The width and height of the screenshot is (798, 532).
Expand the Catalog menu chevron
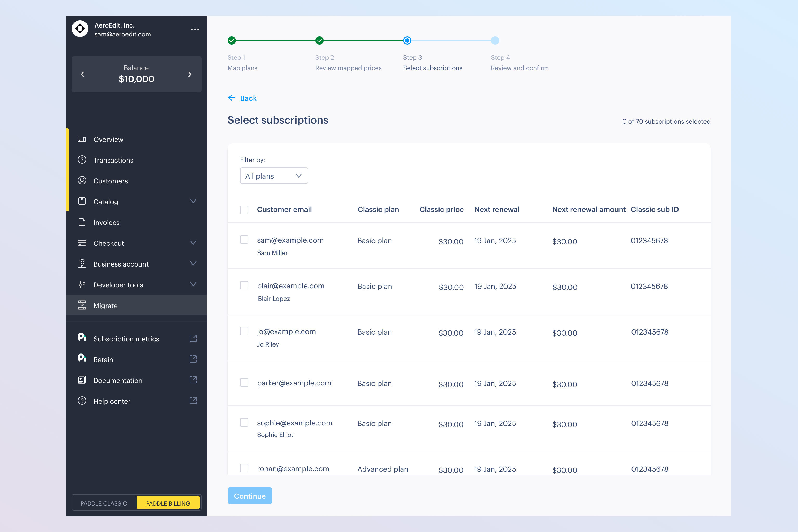(x=193, y=201)
